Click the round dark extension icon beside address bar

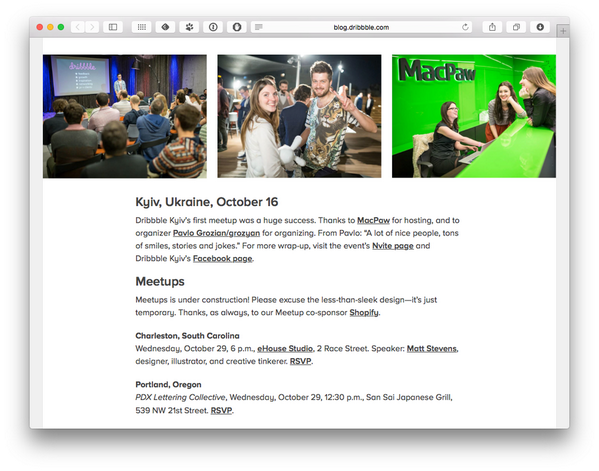(x=237, y=27)
